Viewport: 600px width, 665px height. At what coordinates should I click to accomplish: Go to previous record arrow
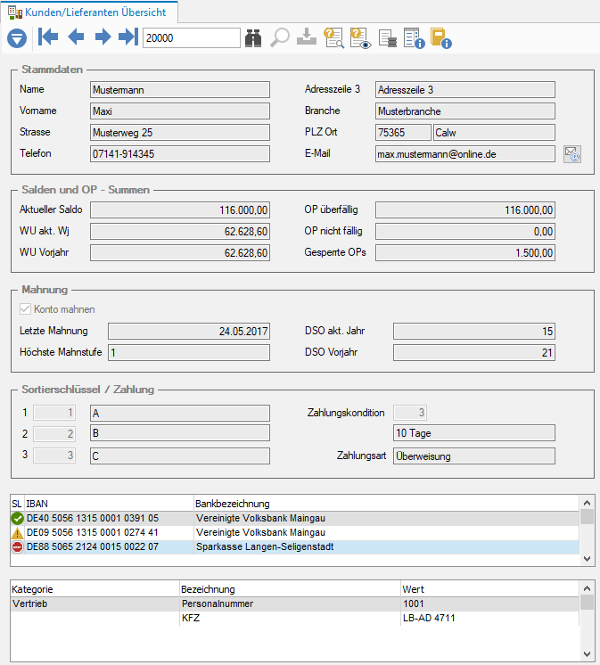(76, 37)
